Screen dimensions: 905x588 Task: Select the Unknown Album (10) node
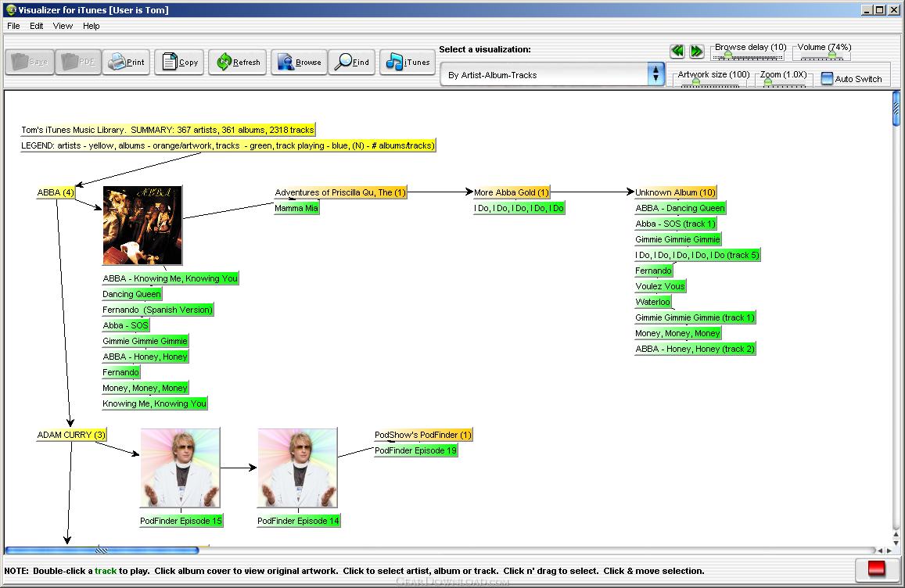[x=675, y=192]
